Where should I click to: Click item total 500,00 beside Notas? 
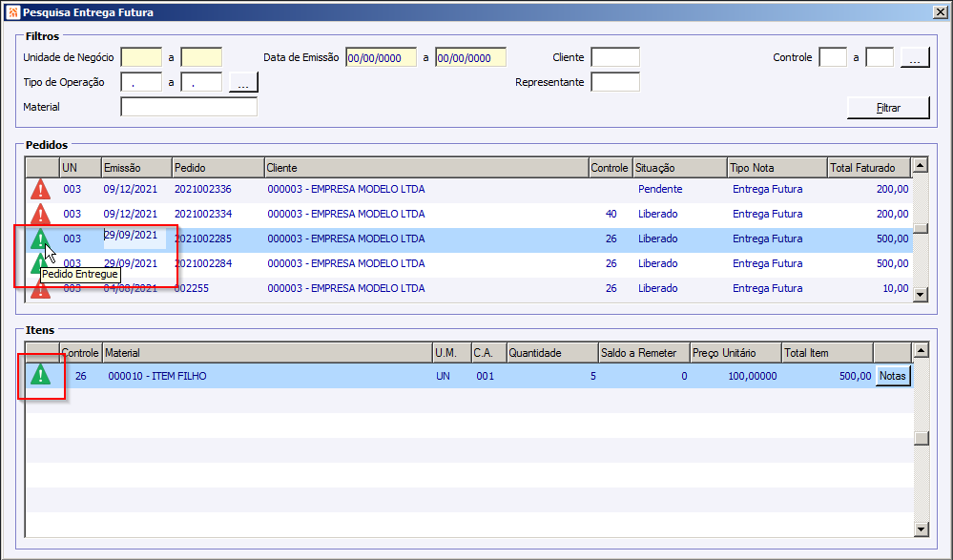pyautogui.click(x=855, y=377)
